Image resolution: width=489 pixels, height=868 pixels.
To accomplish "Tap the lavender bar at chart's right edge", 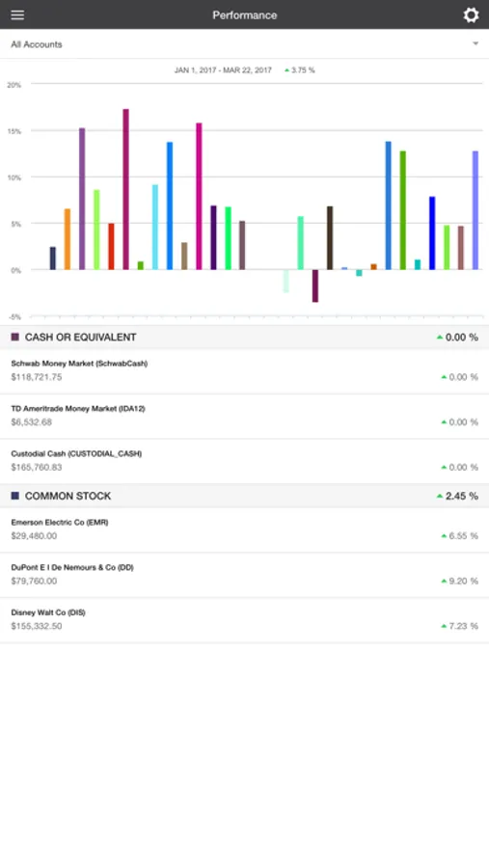I will point(475,210).
